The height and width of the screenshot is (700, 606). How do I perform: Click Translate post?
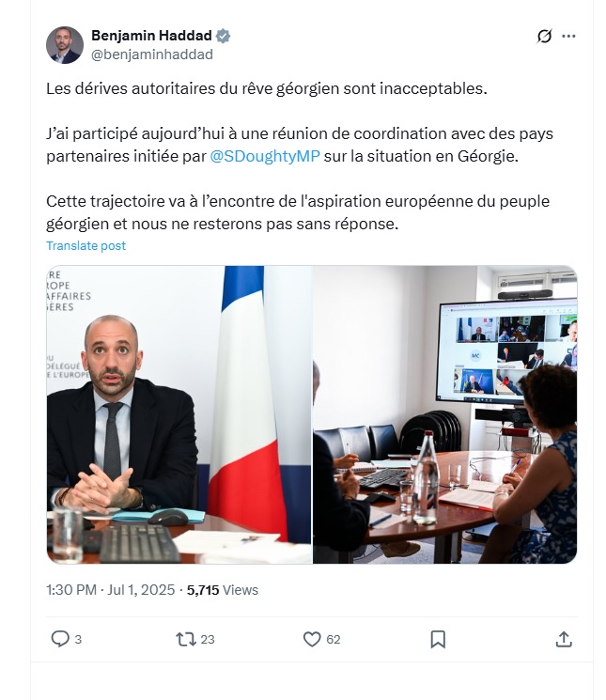(x=85, y=245)
